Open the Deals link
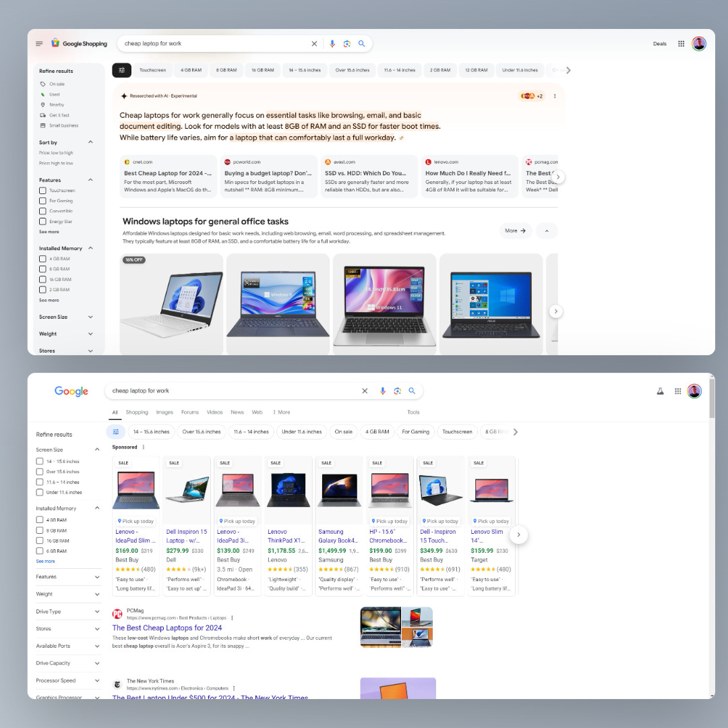 [x=660, y=44]
